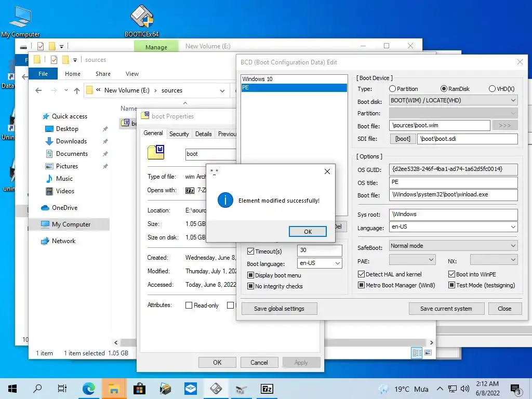Open notification center icon
The height and width of the screenshot is (399, 532).
(x=516, y=389)
